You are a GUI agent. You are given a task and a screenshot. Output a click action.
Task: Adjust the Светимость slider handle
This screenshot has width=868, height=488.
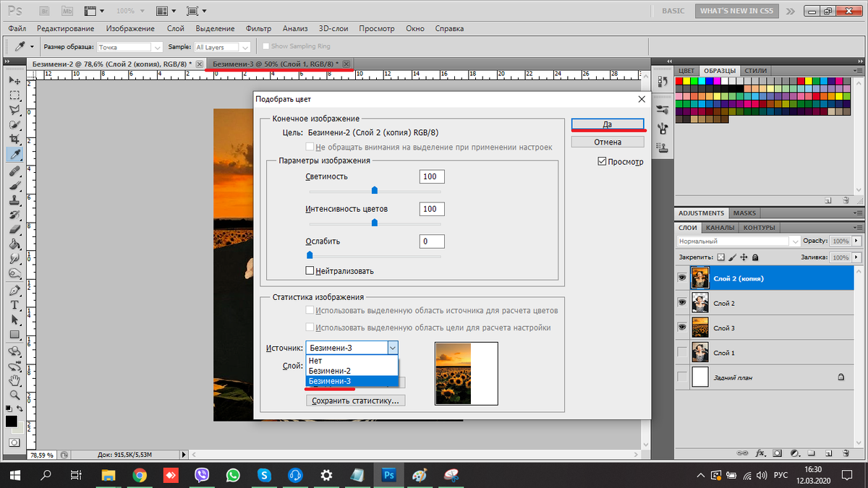374,190
